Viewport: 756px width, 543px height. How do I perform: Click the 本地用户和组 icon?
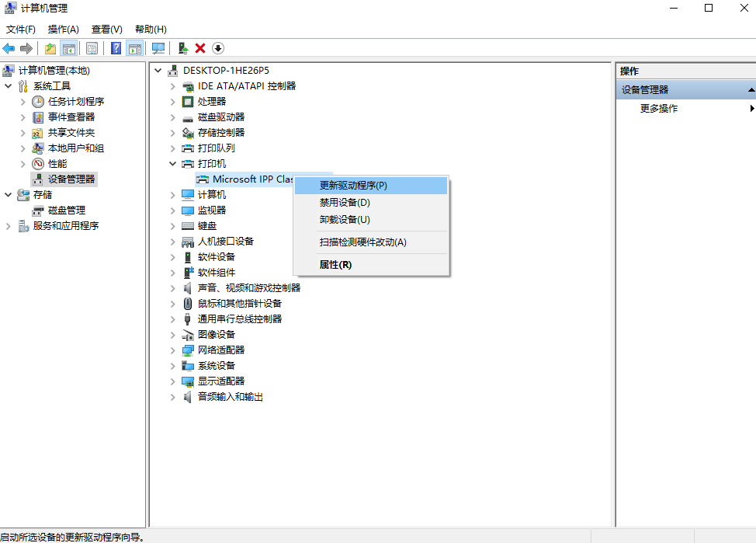tap(37, 148)
